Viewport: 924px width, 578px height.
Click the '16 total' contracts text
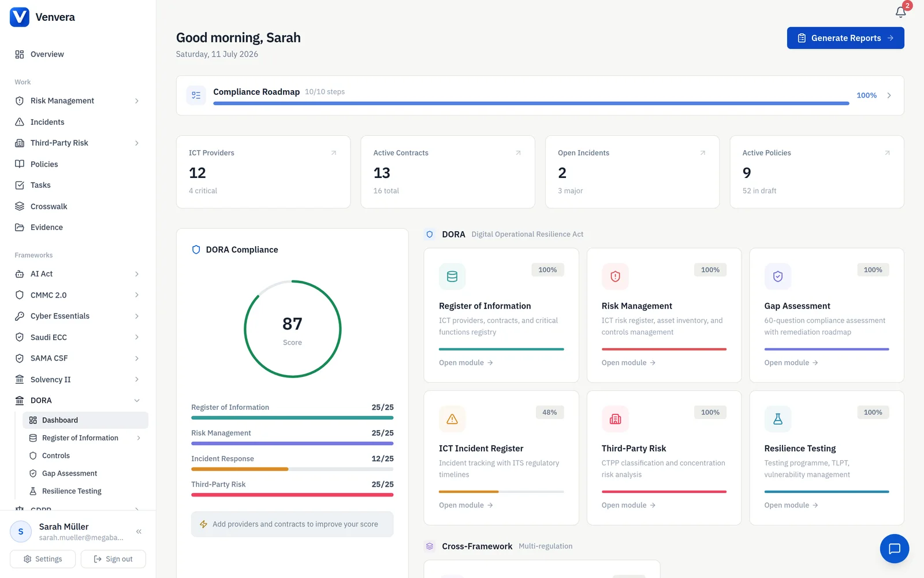(386, 191)
